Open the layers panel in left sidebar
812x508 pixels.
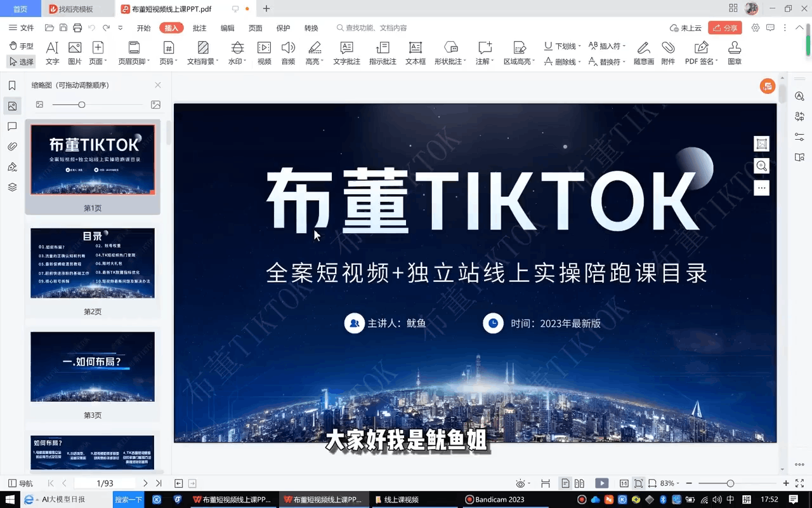coord(12,187)
